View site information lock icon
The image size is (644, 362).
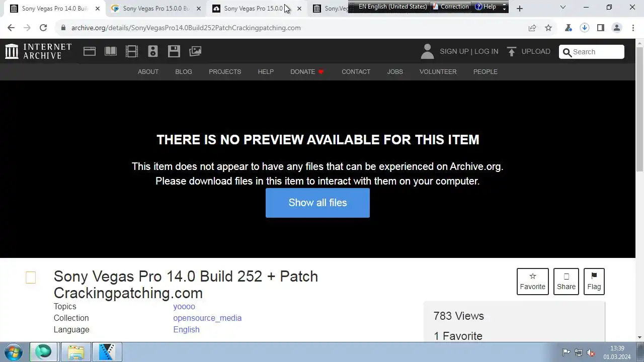pos(63,28)
